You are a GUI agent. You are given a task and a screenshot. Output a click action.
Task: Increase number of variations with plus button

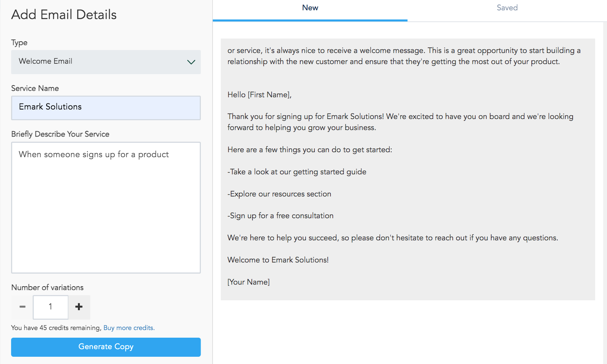pos(79,307)
